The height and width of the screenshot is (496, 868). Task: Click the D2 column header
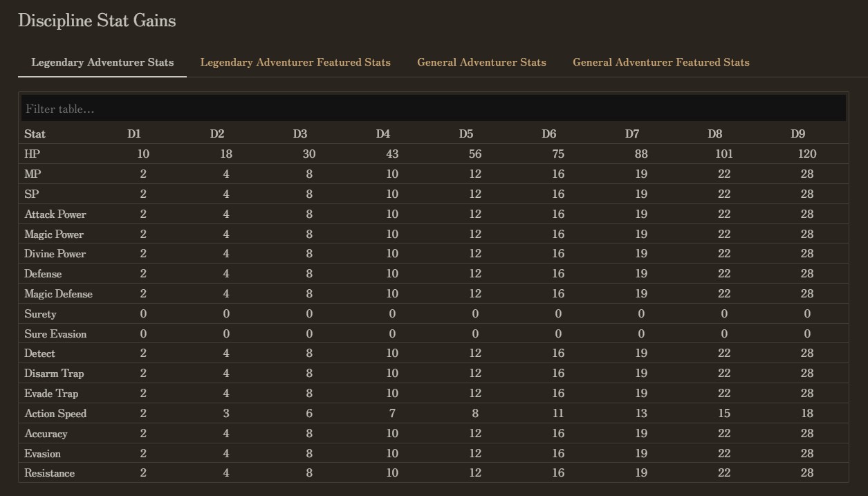(x=217, y=134)
